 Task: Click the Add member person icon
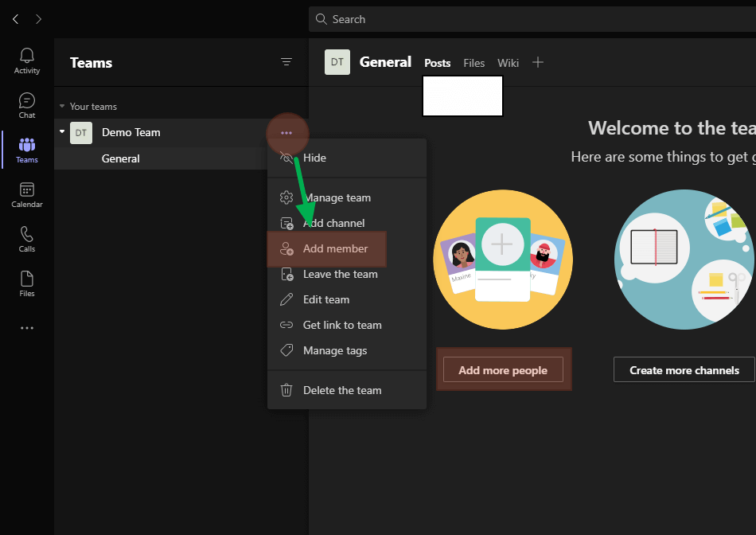tap(286, 248)
